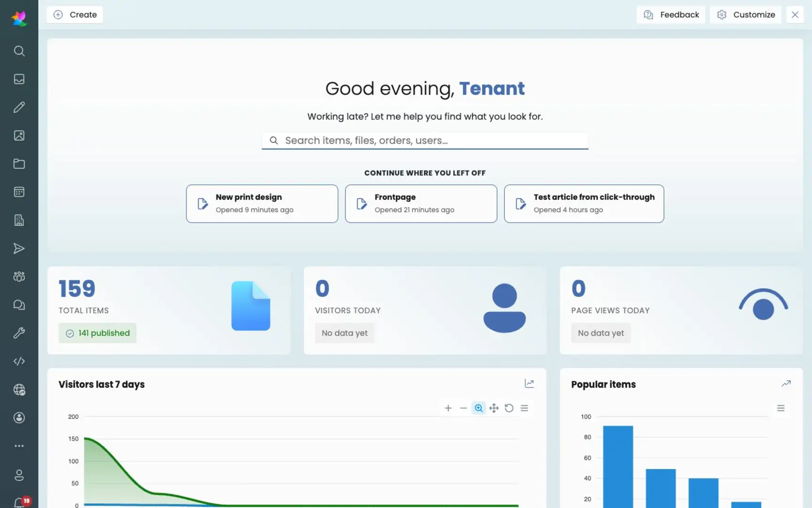Click the 141 published badge

[97, 333]
